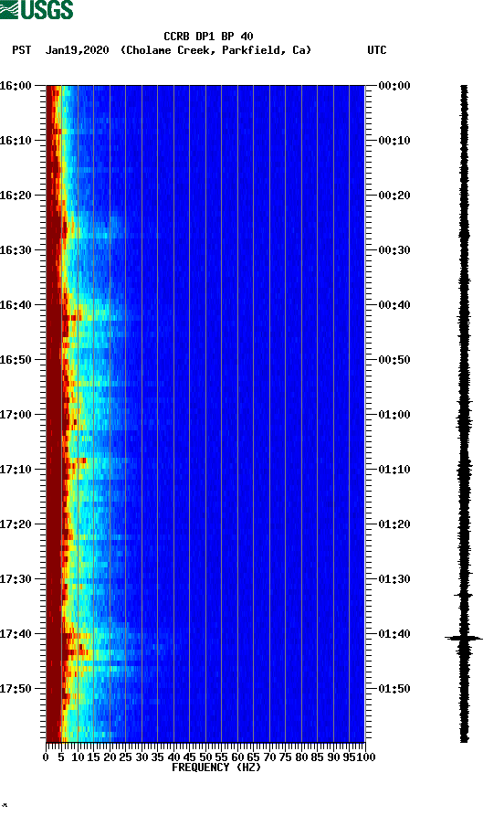Click the '17:10' PST time label
This screenshot has height=815, width=504.
16,470
